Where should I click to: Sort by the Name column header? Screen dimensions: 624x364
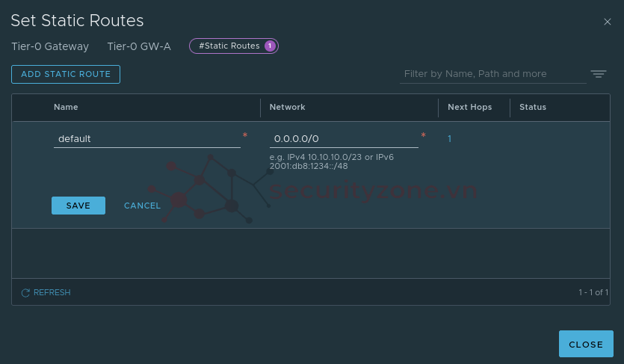66,107
